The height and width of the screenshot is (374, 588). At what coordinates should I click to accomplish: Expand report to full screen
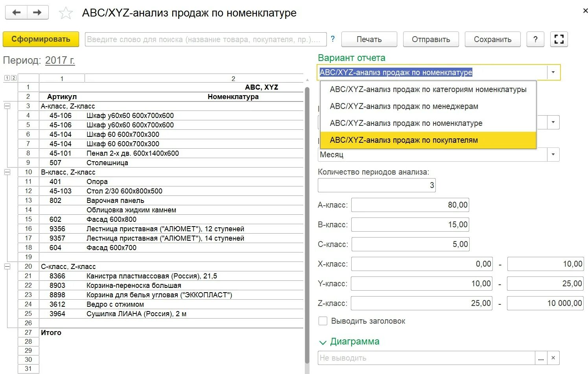[559, 39]
